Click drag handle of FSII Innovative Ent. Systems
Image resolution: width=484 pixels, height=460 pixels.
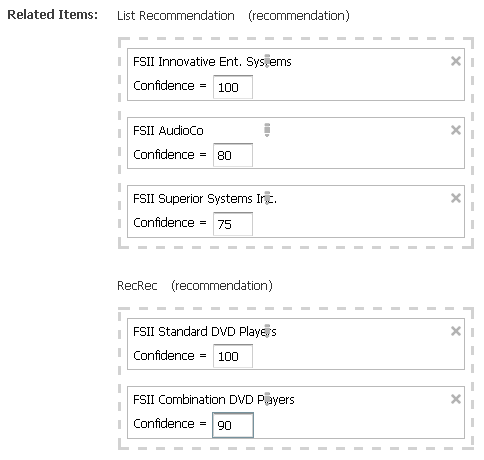[x=267, y=61]
